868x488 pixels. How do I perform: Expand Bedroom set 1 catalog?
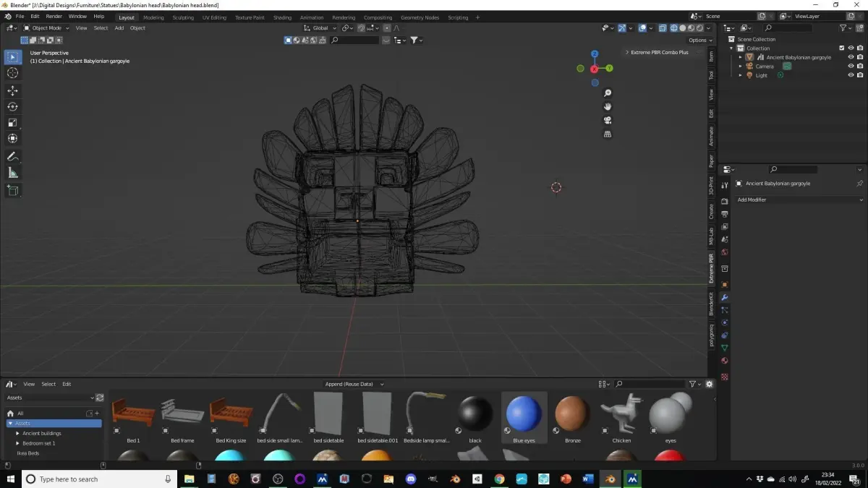tap(17, 443)
